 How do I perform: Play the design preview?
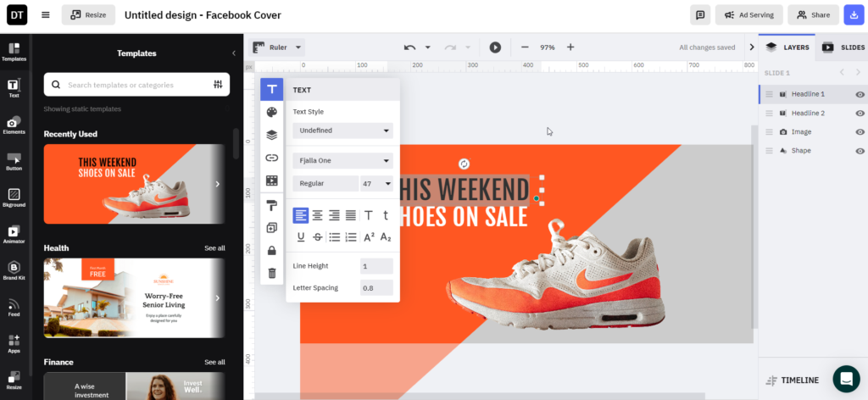(x=495, y=47)
